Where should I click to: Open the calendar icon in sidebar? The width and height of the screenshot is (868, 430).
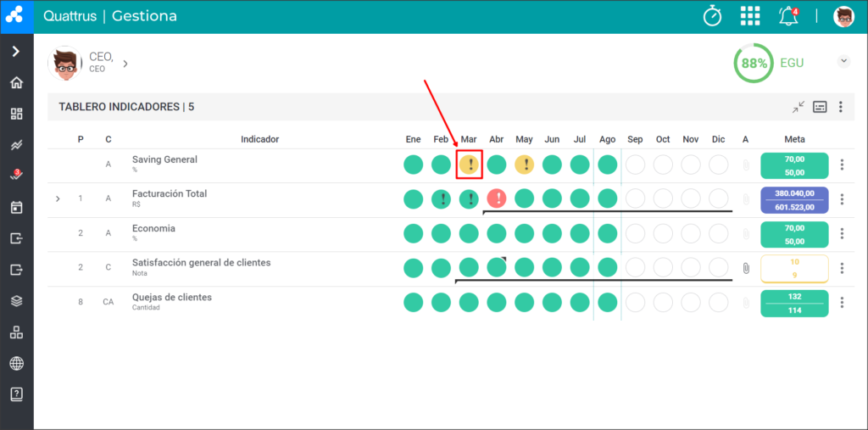[17, 208]
